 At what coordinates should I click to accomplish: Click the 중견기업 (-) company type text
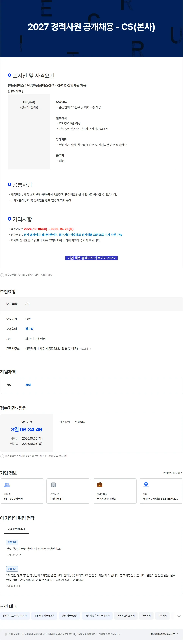click(x=57, y=499)
